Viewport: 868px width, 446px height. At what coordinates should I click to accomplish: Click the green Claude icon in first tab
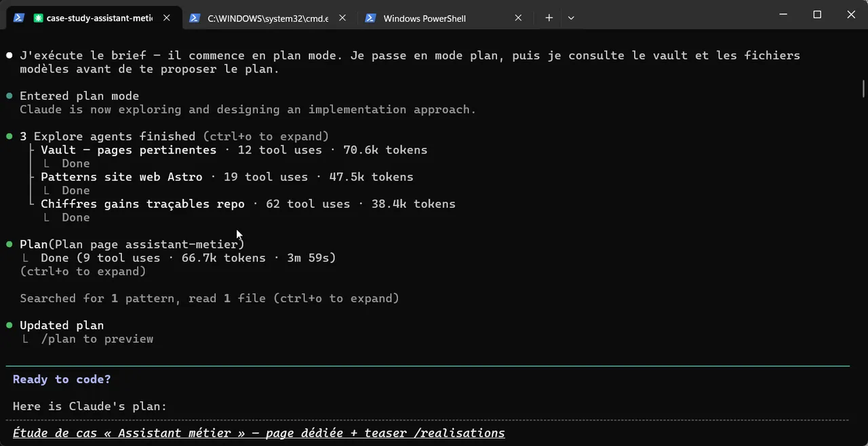tap(38, 18)
